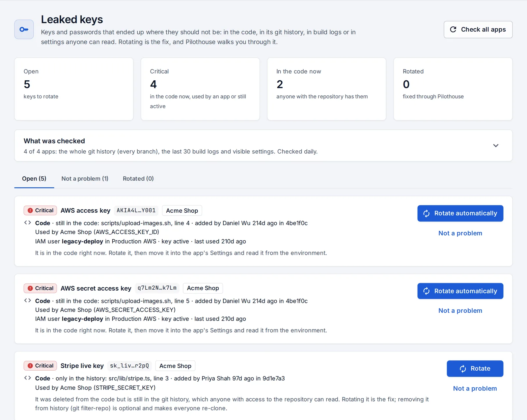Viewport: 527px width, 420px height.
Task: Click the text 'Used by Acme Shop (AWS_SECRET_ACCESS_KEY)'
Action: tap(105, 310)
